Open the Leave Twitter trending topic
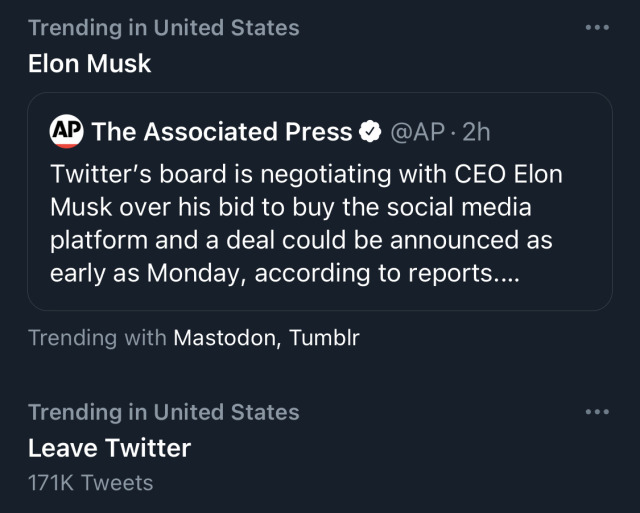This screenshot has width=640, height=513. pyautogui.click(x=109, y=447)
